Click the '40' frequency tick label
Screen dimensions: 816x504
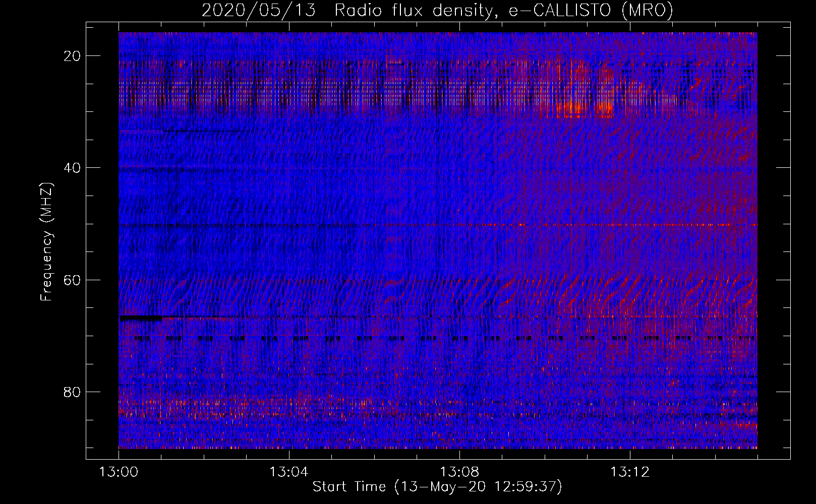pos(73,168)
